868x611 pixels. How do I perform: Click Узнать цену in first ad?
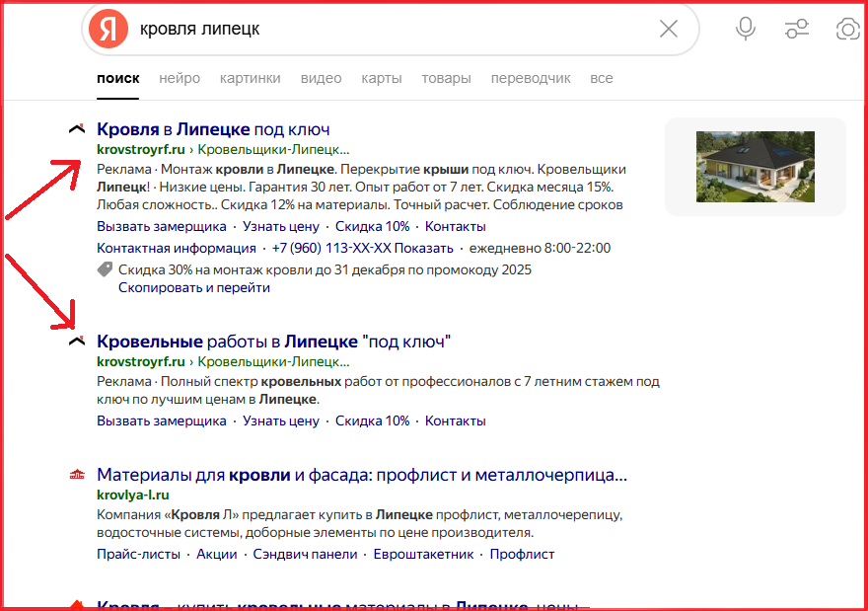(x=281, y=227)
